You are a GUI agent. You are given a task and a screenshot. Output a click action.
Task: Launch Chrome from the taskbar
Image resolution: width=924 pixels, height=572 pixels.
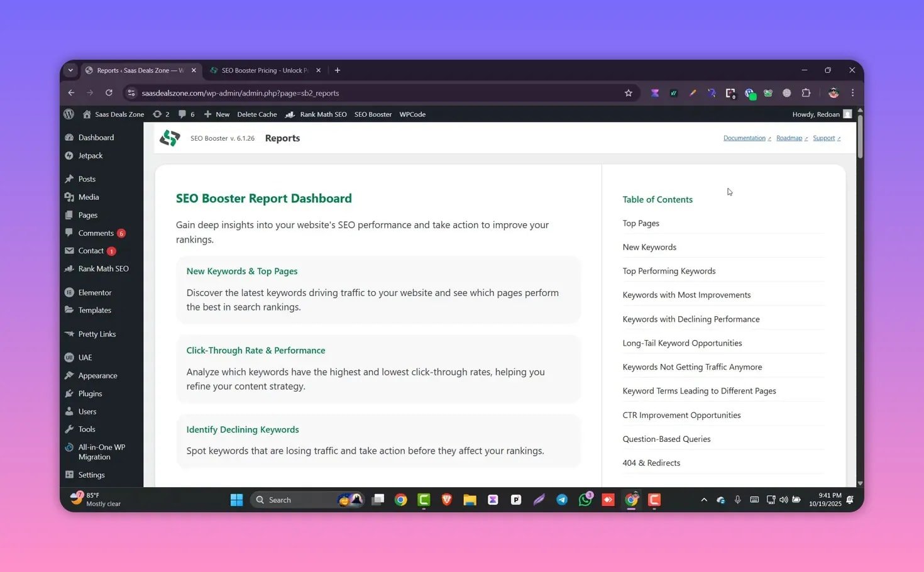click(401, 500)
